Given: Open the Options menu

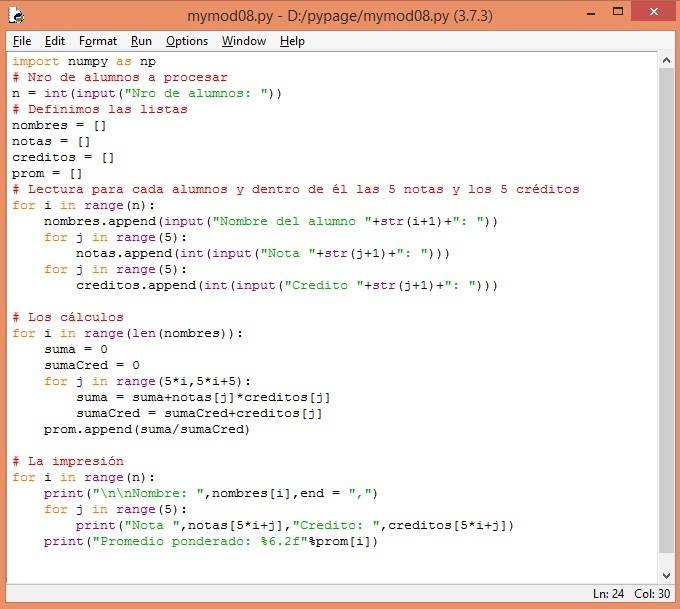Looking at the screenshot, I should point(187,41).
